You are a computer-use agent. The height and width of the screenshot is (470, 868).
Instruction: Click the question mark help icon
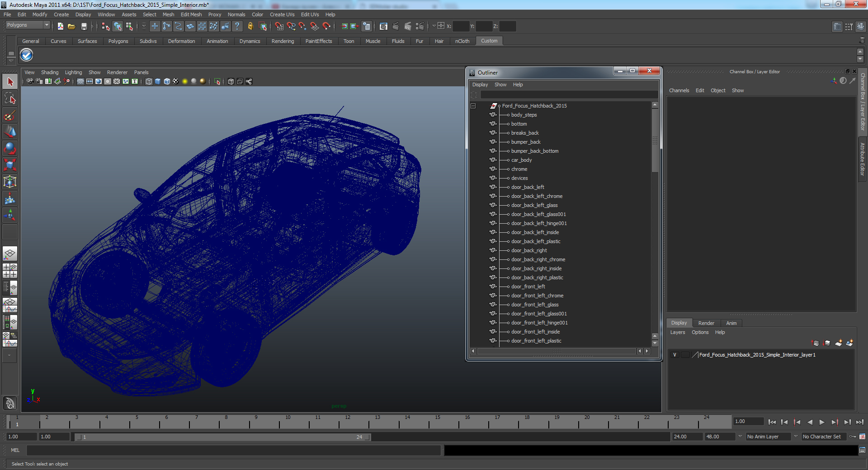point(237,26)
